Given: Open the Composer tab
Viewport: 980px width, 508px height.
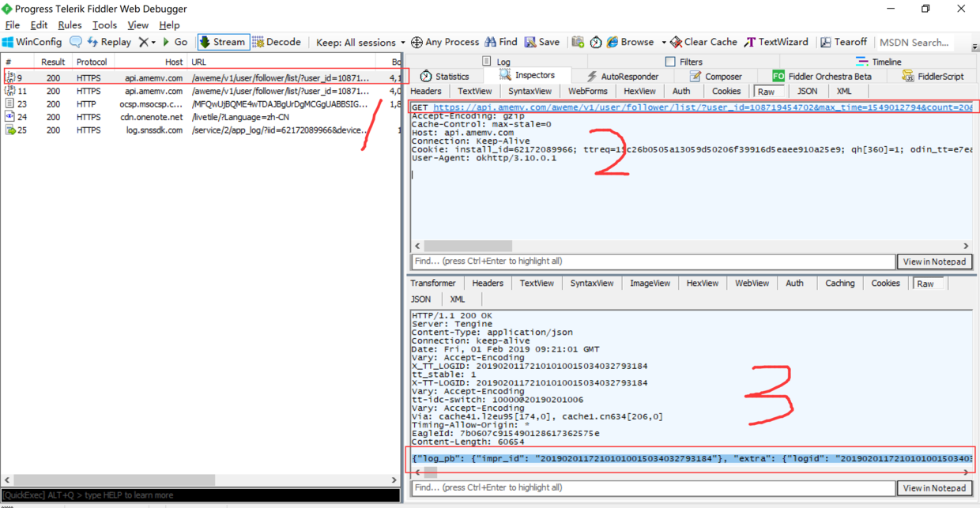Looking at the screenshot, I should point(715,76).
